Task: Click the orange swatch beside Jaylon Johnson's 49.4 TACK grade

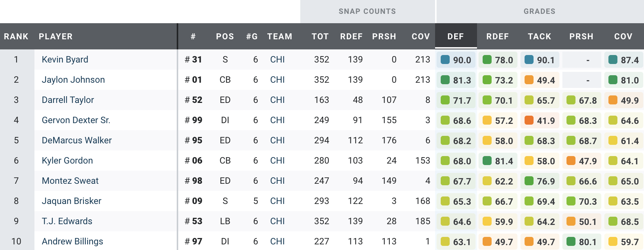Action: [x=529, y=80]
